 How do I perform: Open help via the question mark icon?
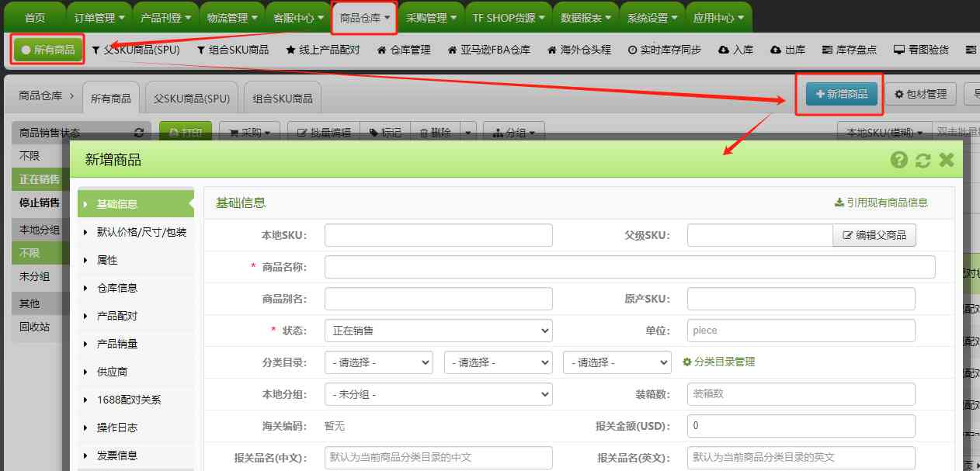pyautogui.click(x=898, y=161)
